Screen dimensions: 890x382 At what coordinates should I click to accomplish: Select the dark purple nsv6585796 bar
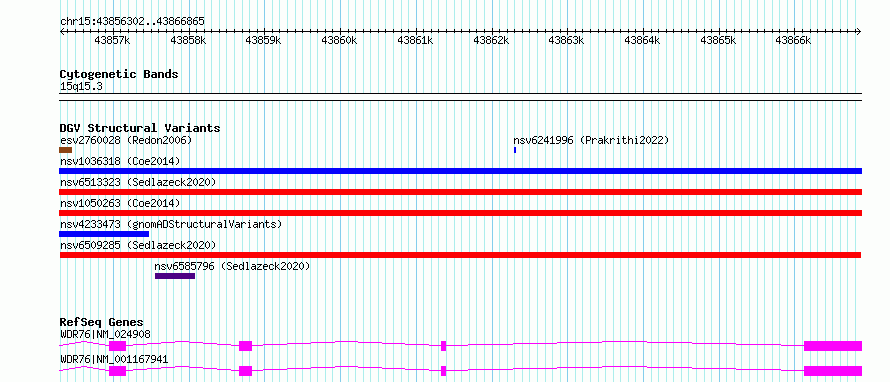coord(175,276)
